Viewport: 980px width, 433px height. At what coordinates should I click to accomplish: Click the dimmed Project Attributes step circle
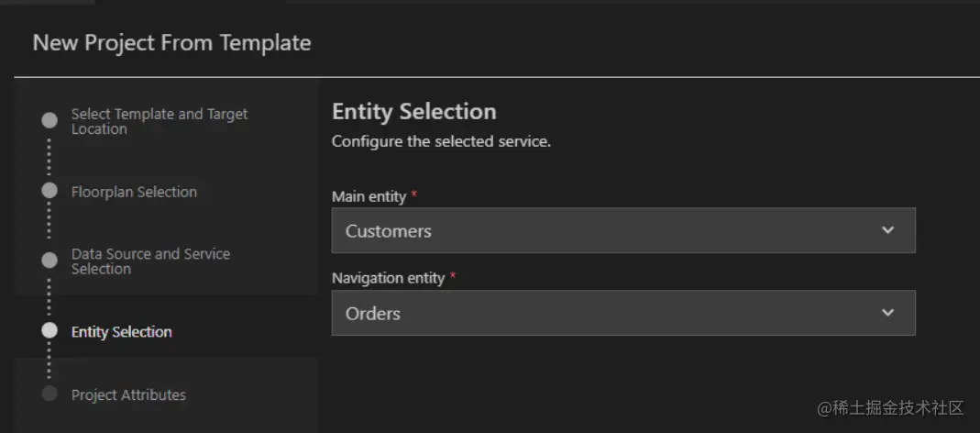click(50, 394)
